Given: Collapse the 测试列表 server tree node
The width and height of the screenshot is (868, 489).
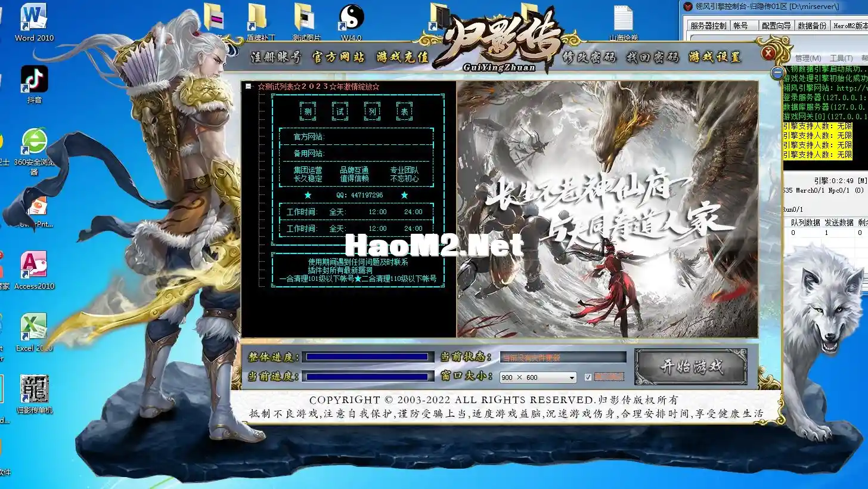Looking at the screenshot, I should 248,86.
